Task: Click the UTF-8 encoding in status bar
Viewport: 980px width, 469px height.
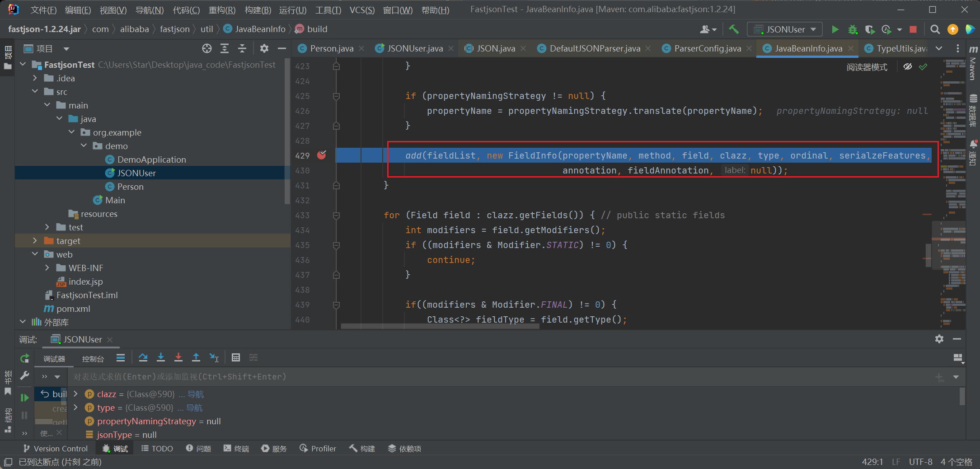Action: [x=920, y=462]
